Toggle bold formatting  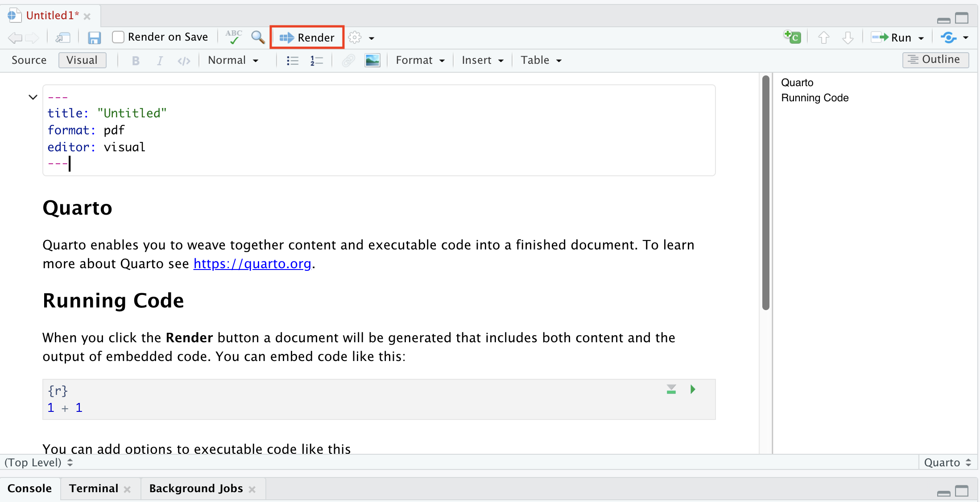tap(136, 61)
